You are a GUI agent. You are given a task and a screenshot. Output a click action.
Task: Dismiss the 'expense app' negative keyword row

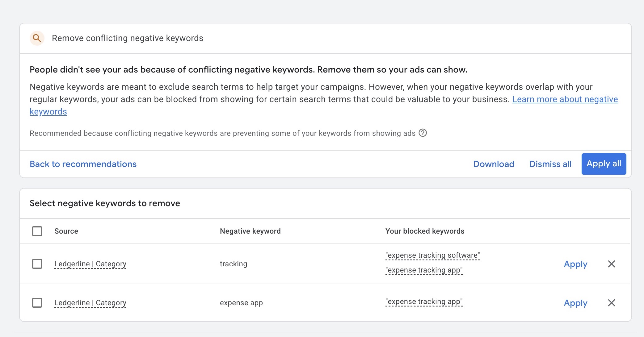coord(612,303)
